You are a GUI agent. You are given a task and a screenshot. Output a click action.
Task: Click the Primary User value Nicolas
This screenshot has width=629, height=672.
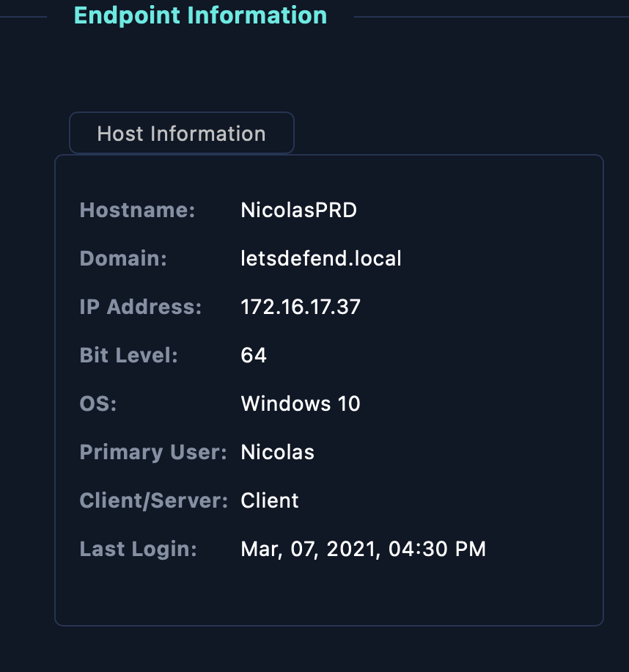pyautogui.click(x=278, y=452)
